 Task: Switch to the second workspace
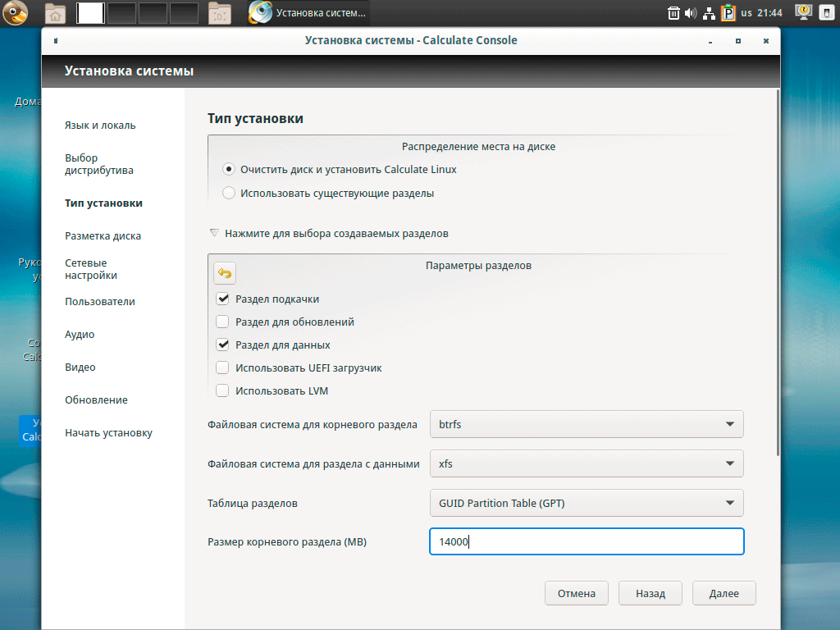121,13
